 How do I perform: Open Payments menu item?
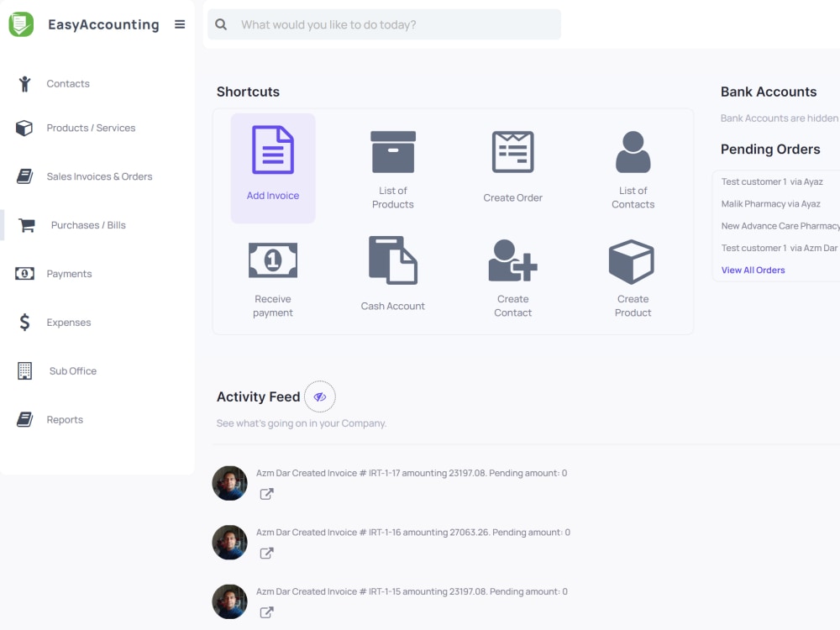pos(69,274)
